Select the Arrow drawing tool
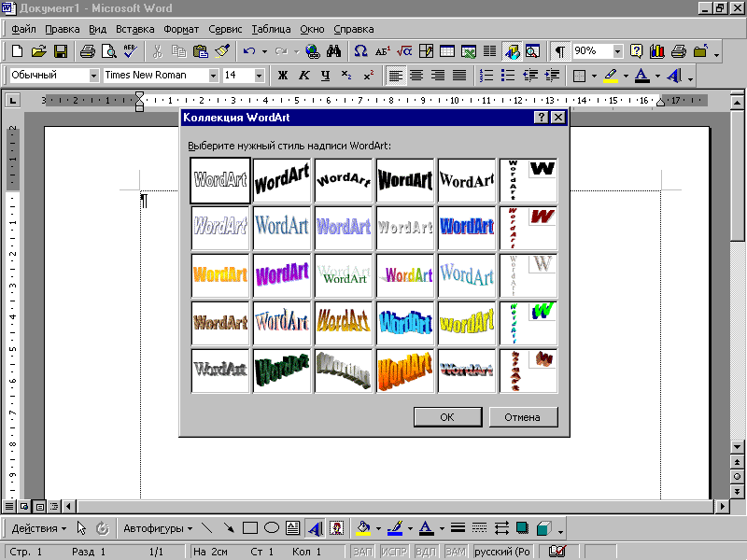 229,528
